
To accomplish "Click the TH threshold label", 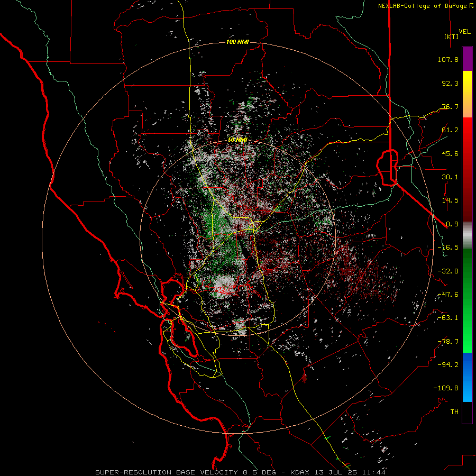I will [x=454, y=412].
